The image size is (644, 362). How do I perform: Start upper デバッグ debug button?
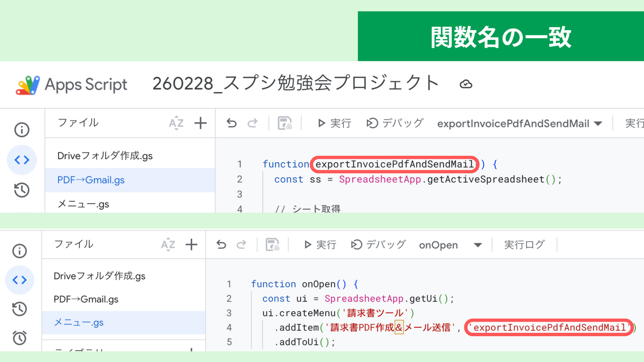[395, 123]
